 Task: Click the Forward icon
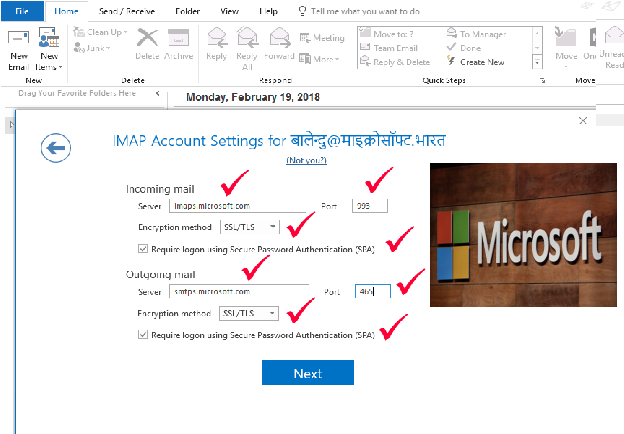point(279,44)
